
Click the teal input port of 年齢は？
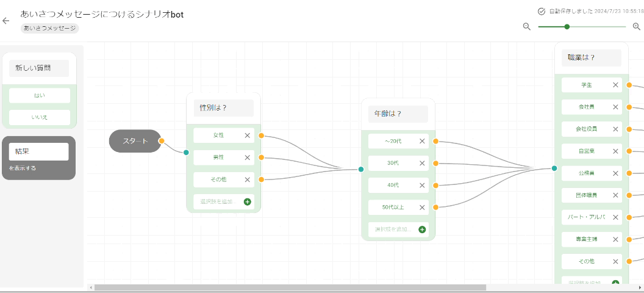tap(361, 169)
